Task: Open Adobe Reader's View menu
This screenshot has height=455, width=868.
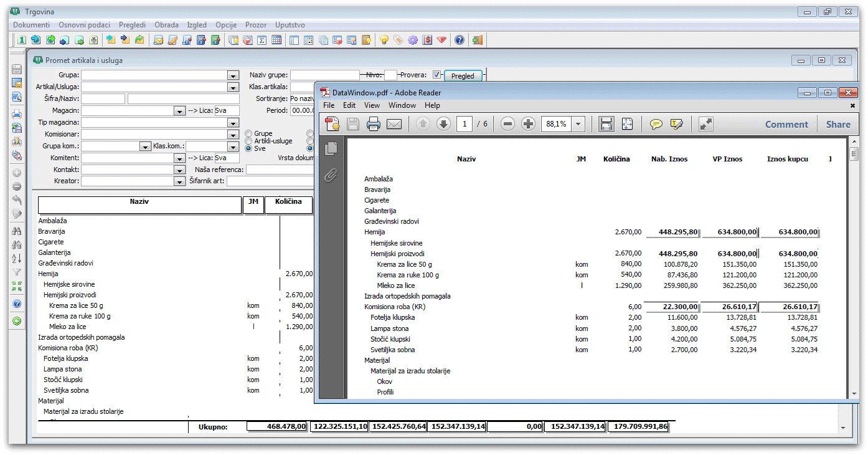Action: 372,105
